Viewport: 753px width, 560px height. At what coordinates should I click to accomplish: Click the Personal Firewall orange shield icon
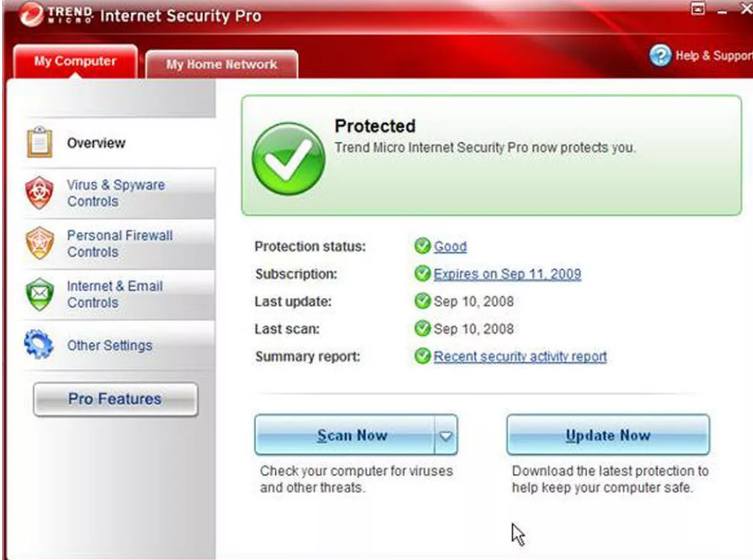point(39,243)
